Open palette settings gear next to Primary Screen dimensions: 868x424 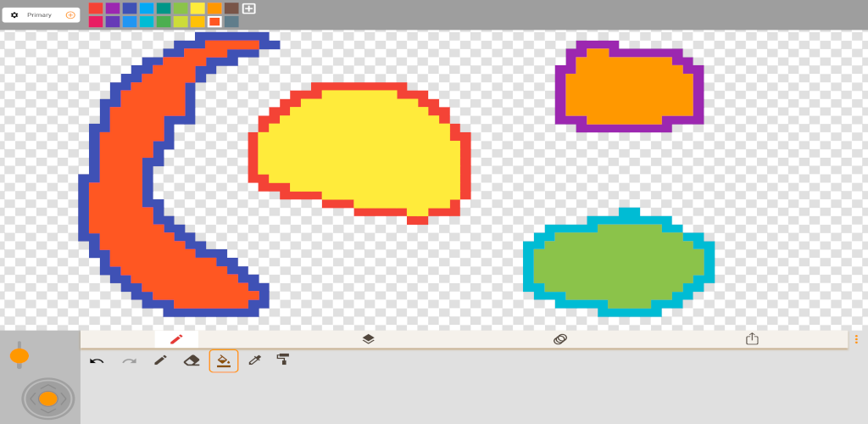coord(14,15)
